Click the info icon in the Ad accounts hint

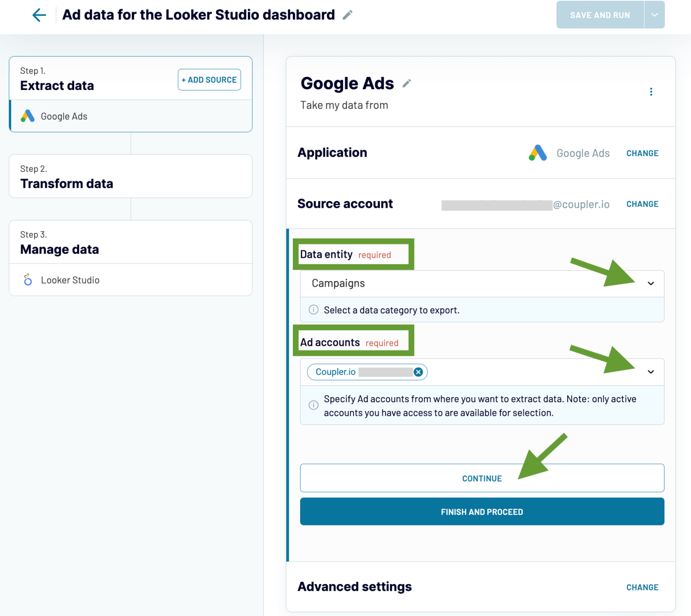pos(314,405)
